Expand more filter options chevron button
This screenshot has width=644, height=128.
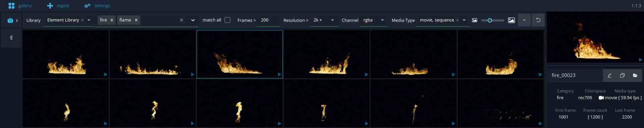coord(524,20)
